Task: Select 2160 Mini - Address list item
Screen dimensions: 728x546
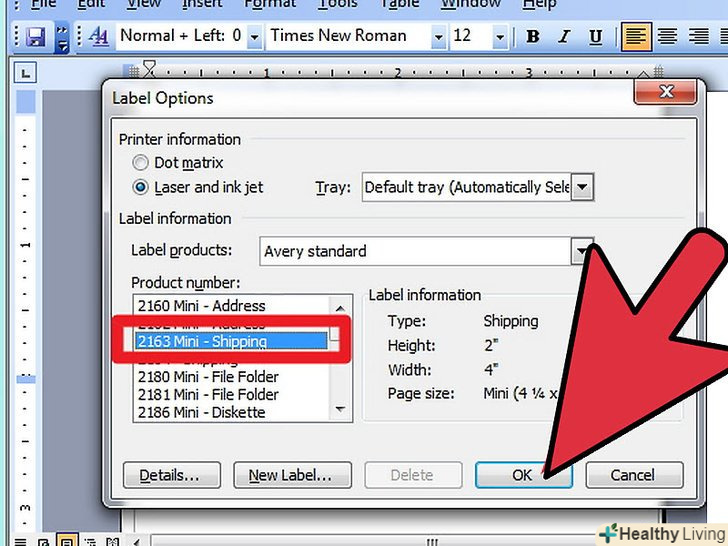Action: (231, 306)
